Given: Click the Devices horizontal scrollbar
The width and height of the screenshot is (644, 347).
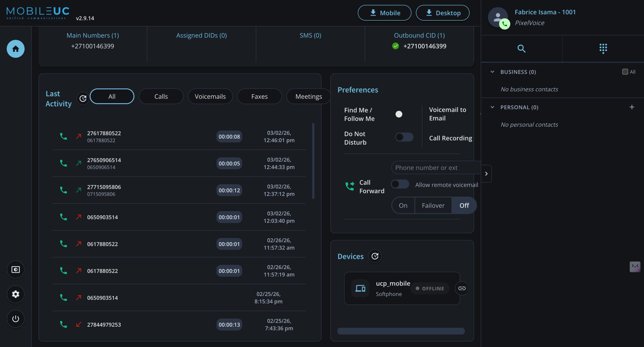Looking at the screenshot, I should [x=401, y=331].
